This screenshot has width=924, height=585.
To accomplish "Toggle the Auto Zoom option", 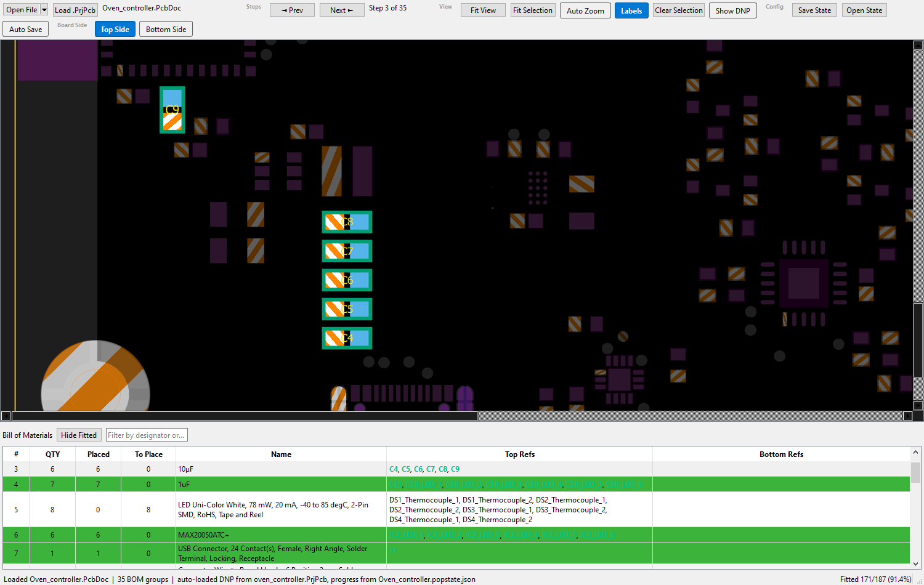I will (x=585, y=10).
